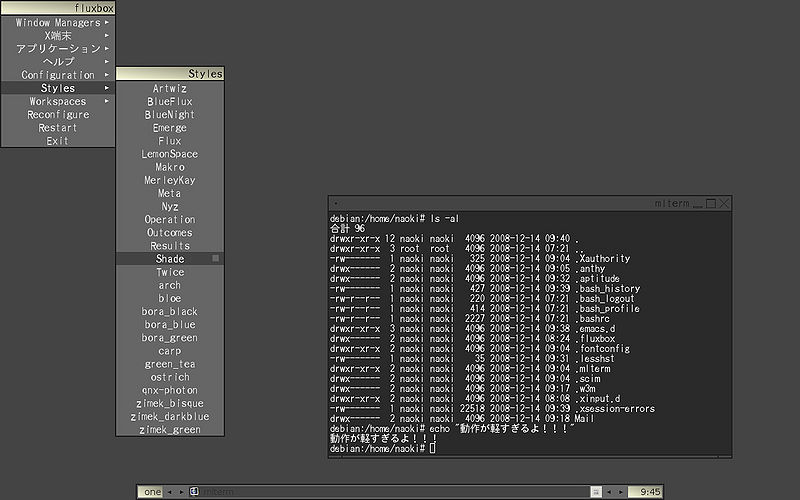Viewport: 800px width, 500px height.
Task: Apply the arch style
Action: (170, 285)
